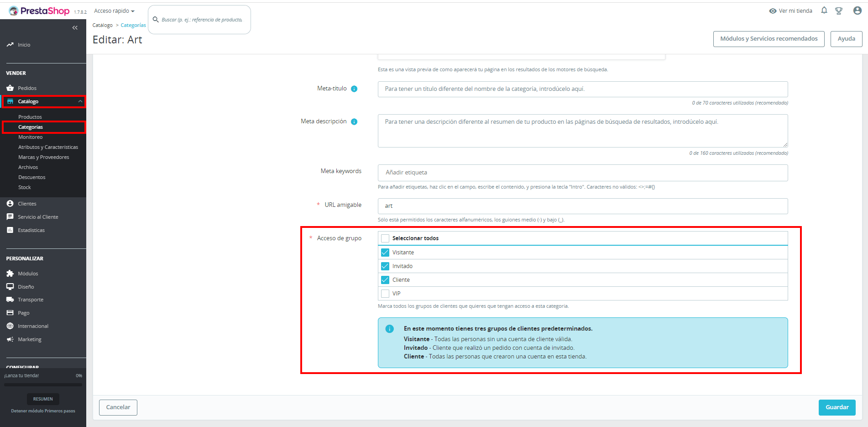Viewport: 868px width, 427px height.
Task: Click the VENDER section heading
Action: (x=16, y=73)
